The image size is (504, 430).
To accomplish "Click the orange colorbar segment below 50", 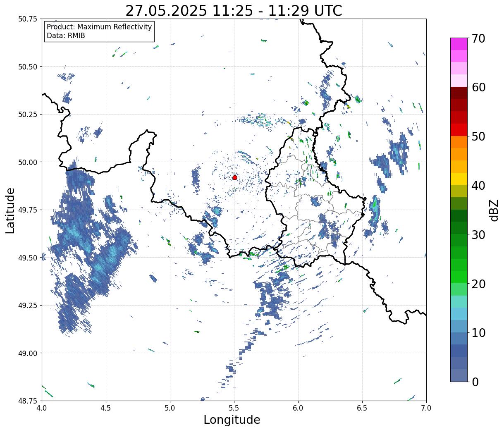I will (x=459, y=142).
